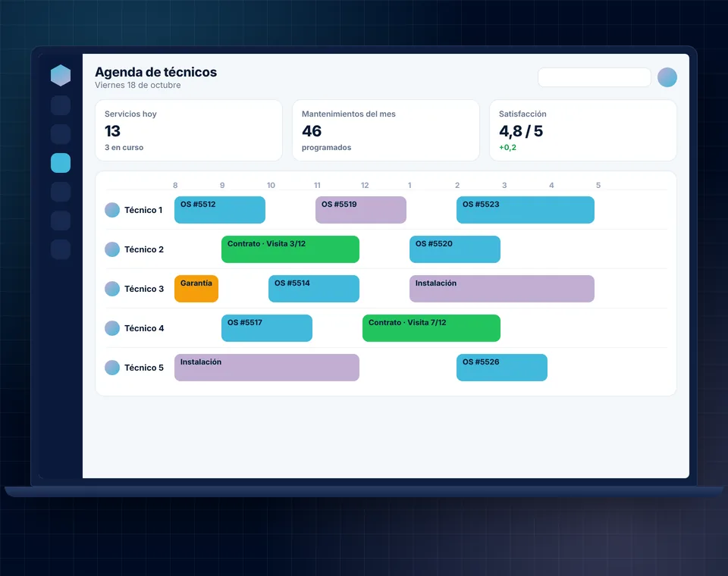
Task: Open the Servicios hoy card
Action: click(189, 130)
